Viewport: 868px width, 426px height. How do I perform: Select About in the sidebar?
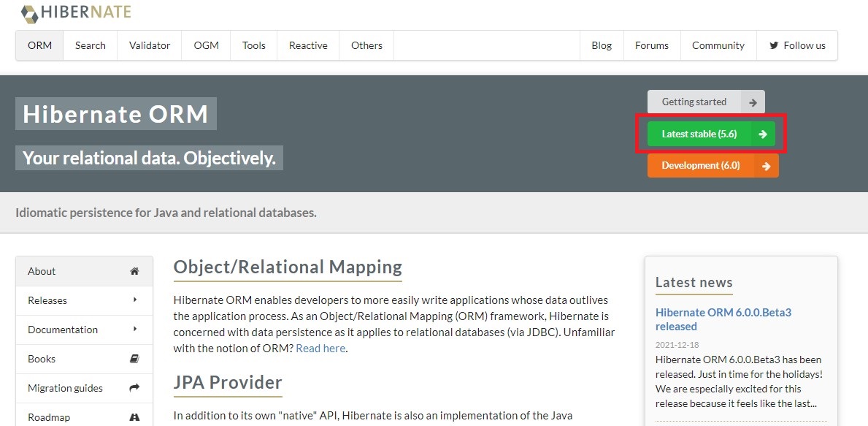click(x=84, y=271)
